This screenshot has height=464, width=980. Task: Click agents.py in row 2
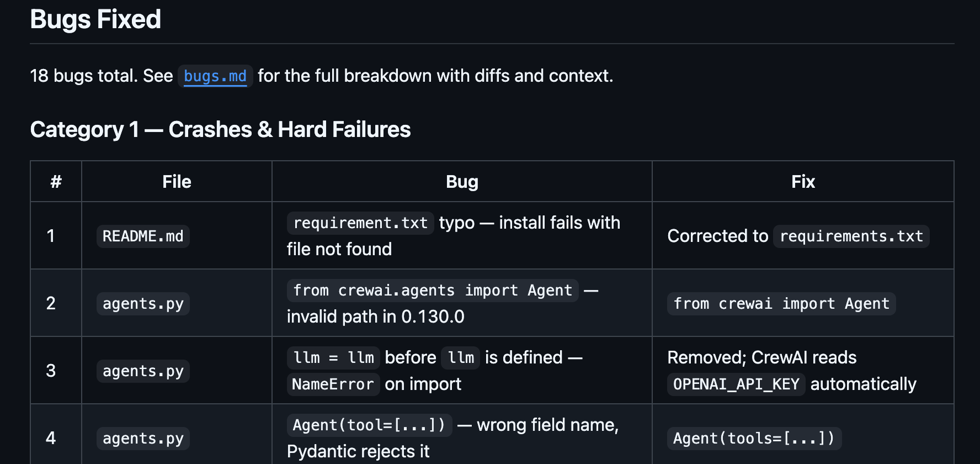(143, 304)
